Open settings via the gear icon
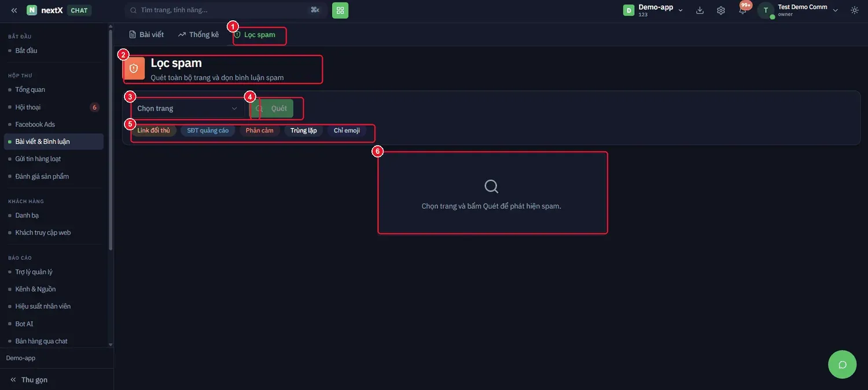Viewport: 868px width, 390px height. [721, 10]
